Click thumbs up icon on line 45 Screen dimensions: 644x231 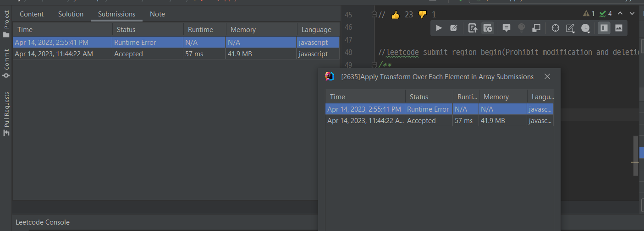[395, 15]
